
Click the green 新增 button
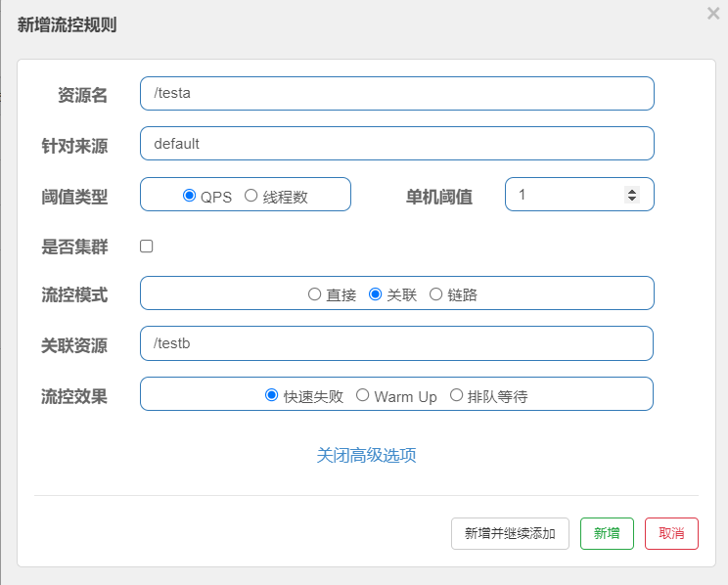607,533
